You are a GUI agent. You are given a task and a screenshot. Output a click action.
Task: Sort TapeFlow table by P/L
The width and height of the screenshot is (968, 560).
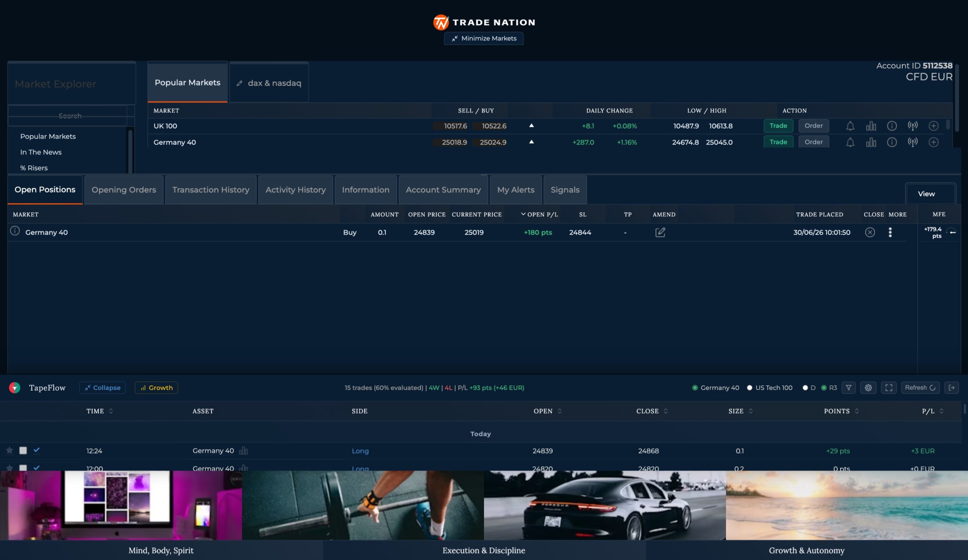tap(933, 411)
